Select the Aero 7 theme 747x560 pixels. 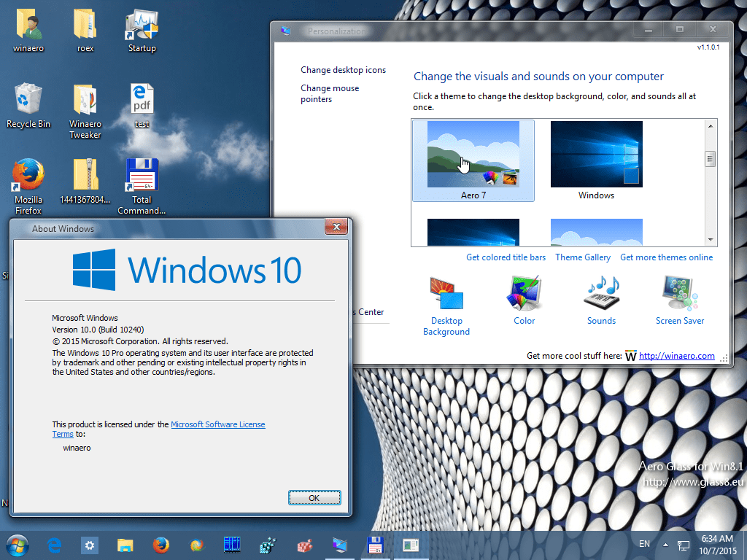tap(473, 160)
